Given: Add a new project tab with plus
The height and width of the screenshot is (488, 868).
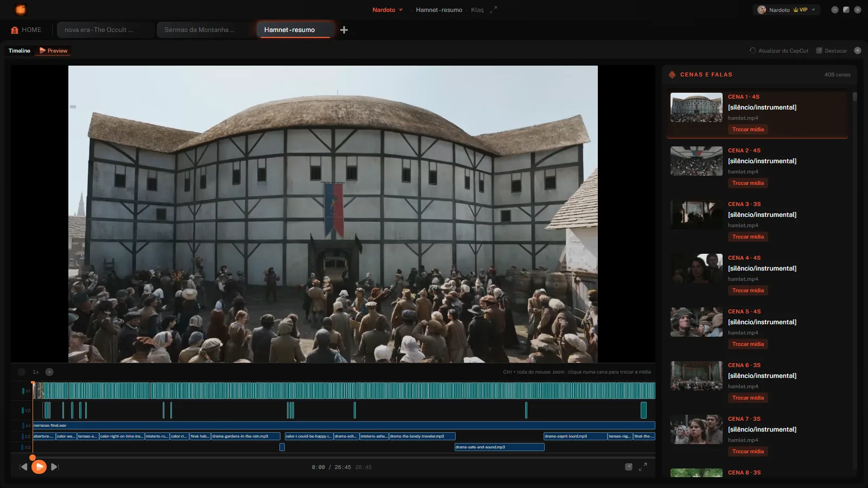Looking at the screenshot, I should click(x=344, y=30).
